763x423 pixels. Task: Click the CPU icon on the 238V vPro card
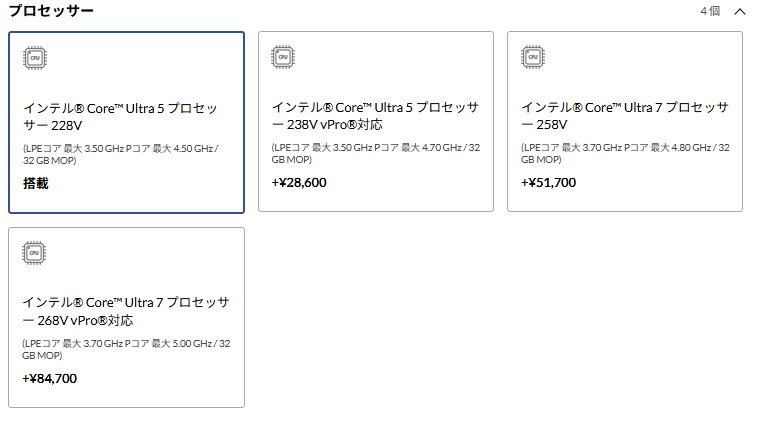pyautogui.click(x=282, y=57)
